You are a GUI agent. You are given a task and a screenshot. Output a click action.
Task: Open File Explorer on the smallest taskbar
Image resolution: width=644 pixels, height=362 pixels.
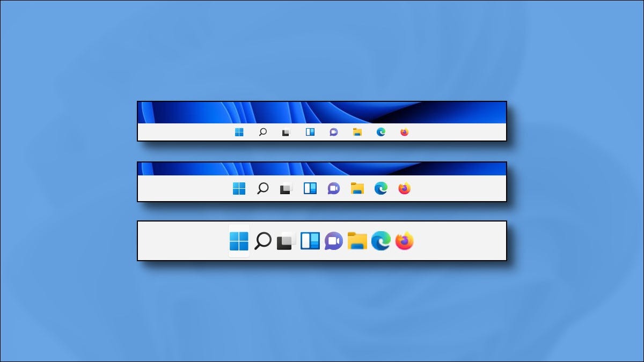tap(357, 132)
